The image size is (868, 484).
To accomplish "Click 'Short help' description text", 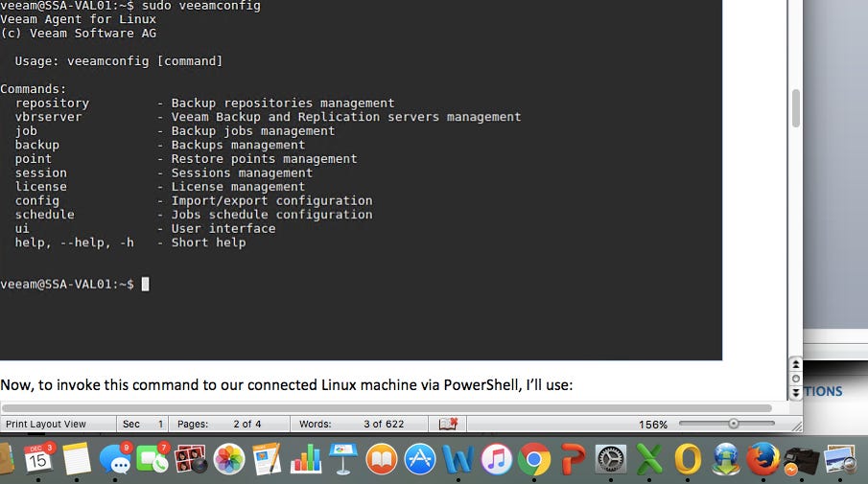I will point(209,242).
